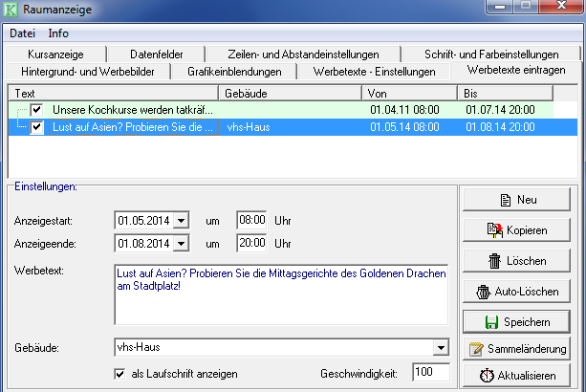Click the '01.05.14 08:00' Von cell
The image size is (586, 392).
404,127
